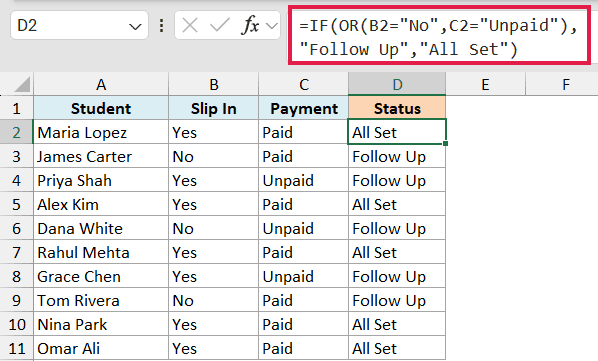Click the Payment header cell
The height and width of the screenshot is (361, 598).
point(304,108)
